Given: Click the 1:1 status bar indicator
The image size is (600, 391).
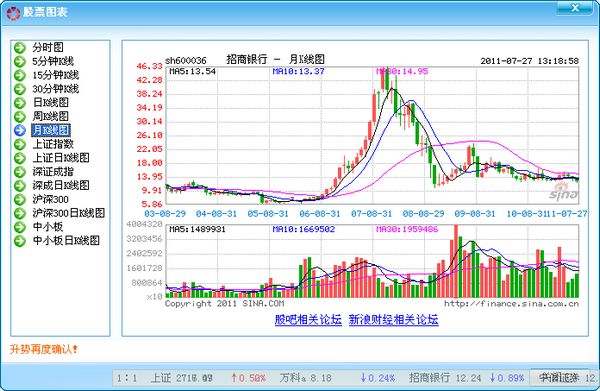Looking at the screenshot, I should coord(127,378).
